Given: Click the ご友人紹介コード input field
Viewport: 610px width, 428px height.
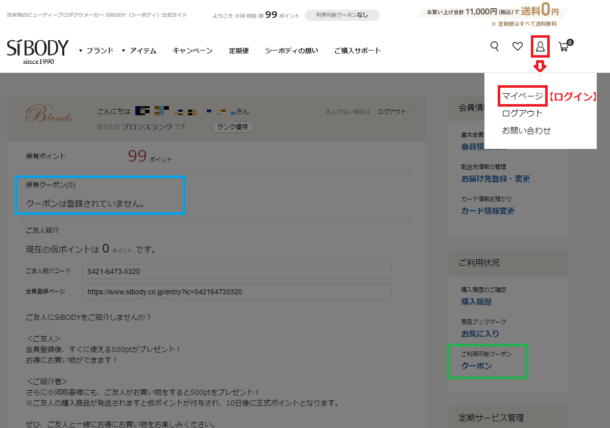Looking at the screenshot, I should click(x=237, y=271).
